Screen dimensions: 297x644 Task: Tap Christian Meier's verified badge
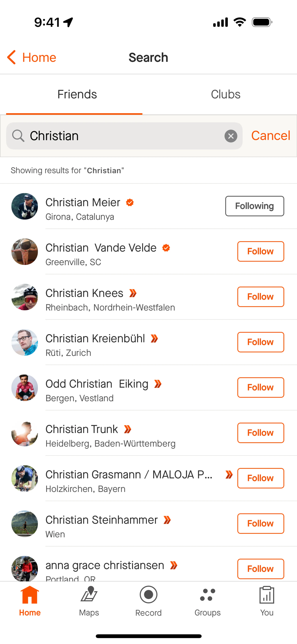130,202
